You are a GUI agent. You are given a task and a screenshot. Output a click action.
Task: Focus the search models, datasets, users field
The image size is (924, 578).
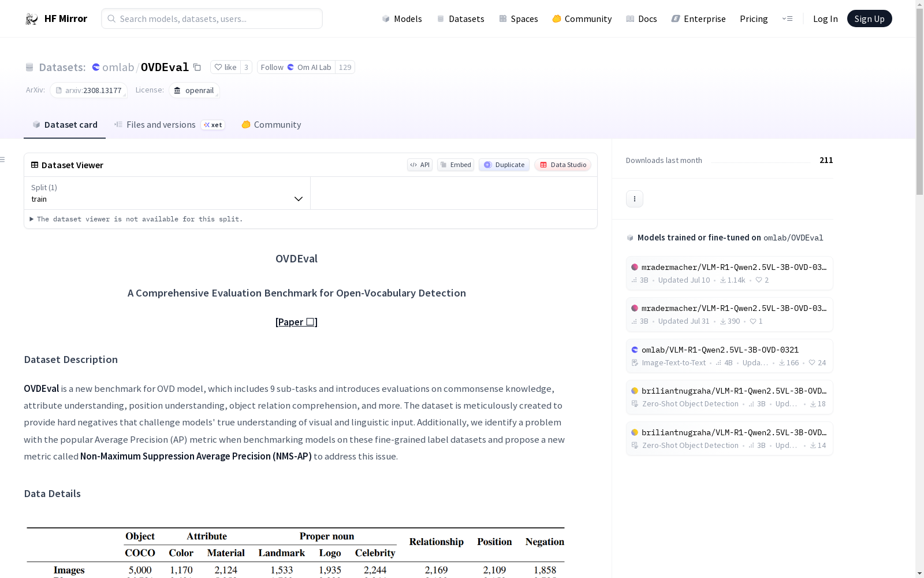(x=212, y=18)
